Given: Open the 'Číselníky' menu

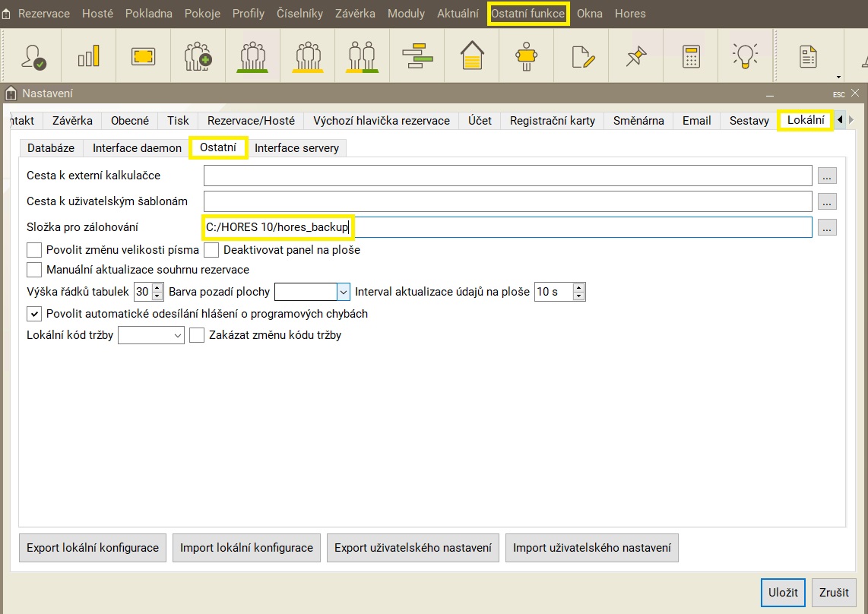Looking at the screenshot, I should click(x=299, y=14).
